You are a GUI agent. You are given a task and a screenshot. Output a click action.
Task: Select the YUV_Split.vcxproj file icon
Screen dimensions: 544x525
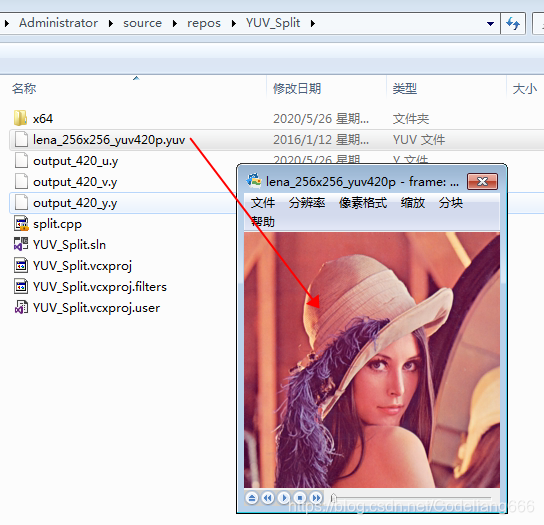[x=21, y=265]
